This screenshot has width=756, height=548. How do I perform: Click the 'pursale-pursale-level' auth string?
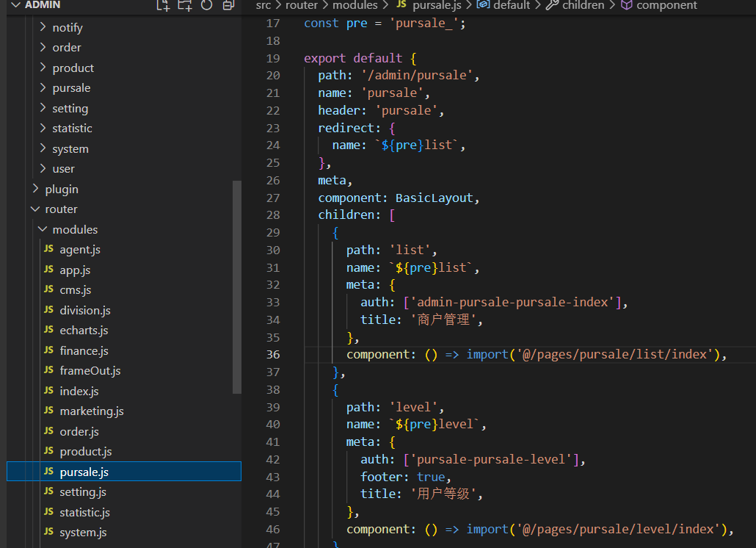[491, 459]
